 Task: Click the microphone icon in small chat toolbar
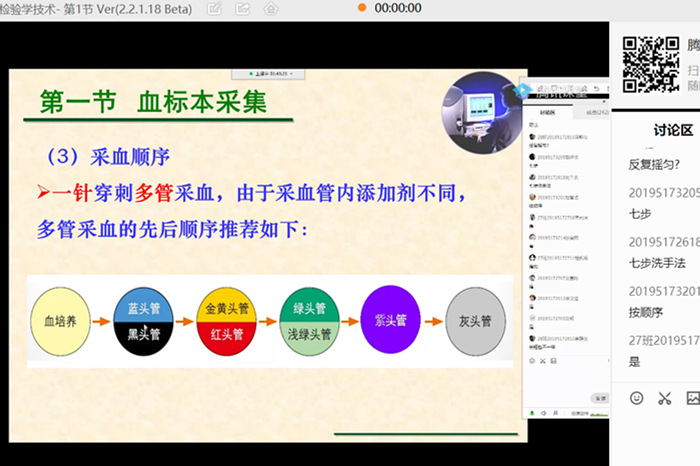point(530,412)
